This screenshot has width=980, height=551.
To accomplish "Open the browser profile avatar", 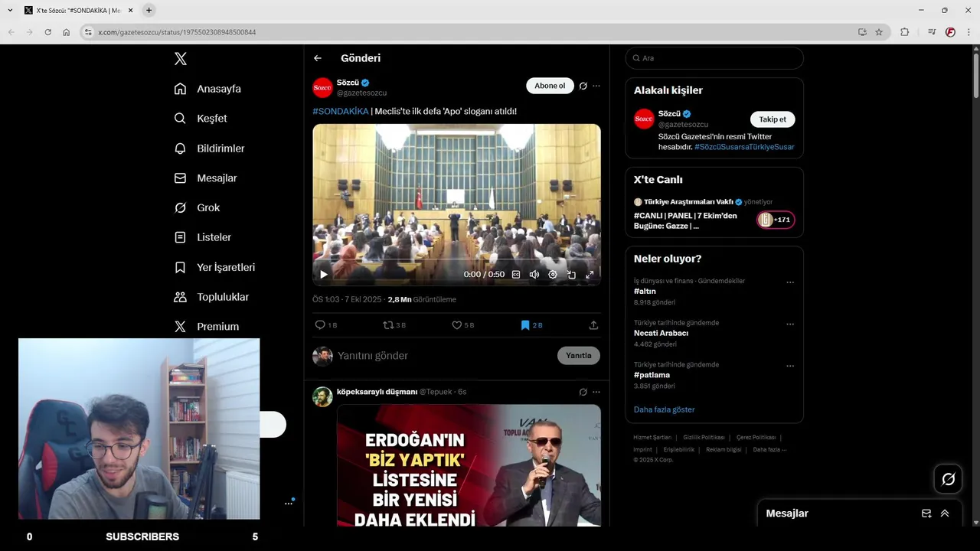I will click(x=950, y=32).
